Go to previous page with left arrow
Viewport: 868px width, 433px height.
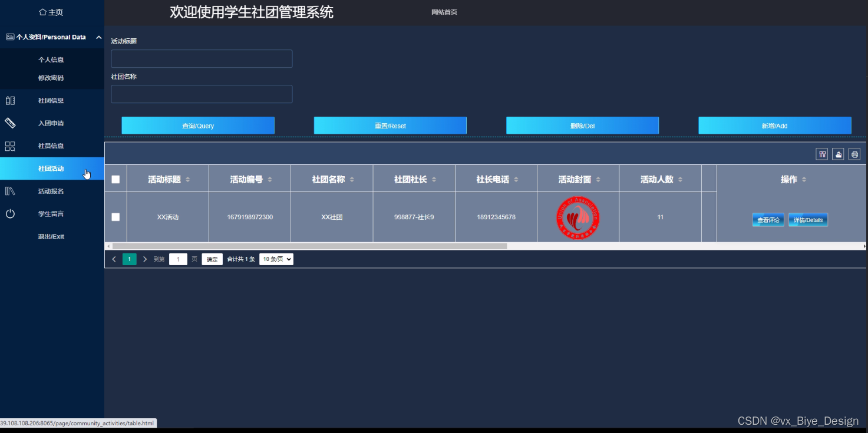click(114, 259)
